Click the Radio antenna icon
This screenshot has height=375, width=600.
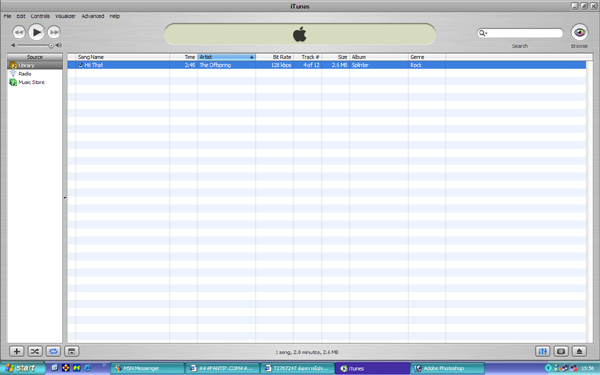point(13,73)
